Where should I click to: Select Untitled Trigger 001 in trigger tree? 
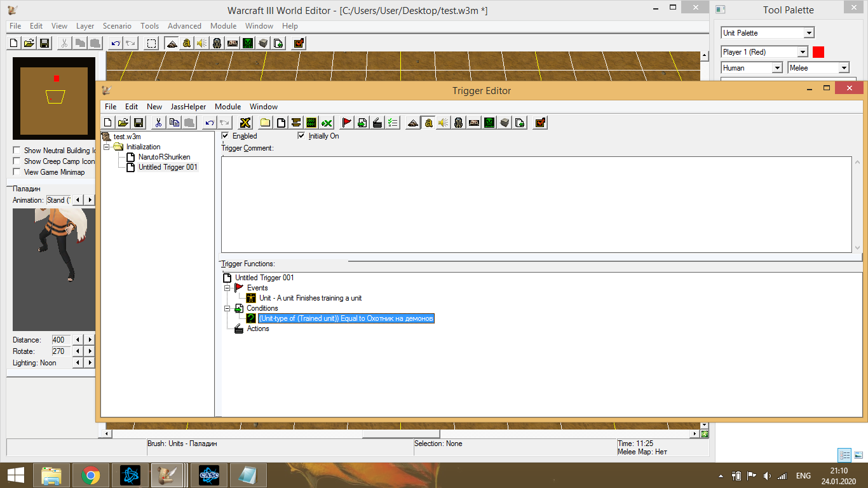168,167
